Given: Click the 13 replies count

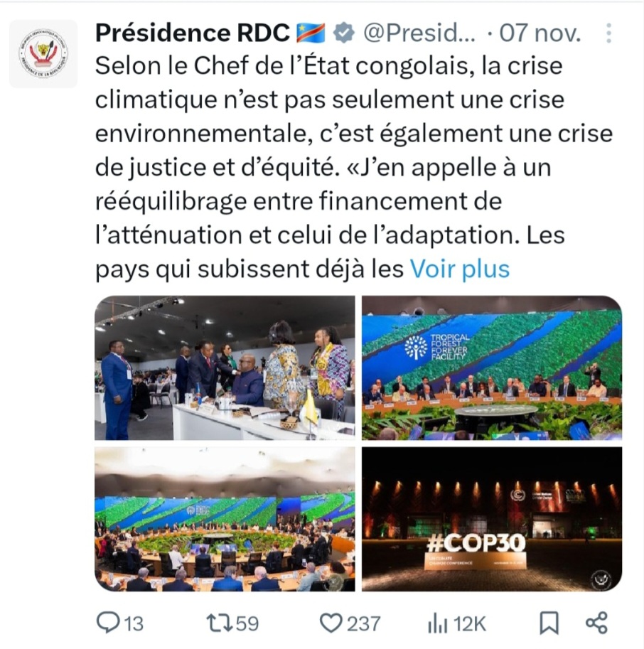Looking at the screenshot, I should pyautogui.click(x=133, y=623).
